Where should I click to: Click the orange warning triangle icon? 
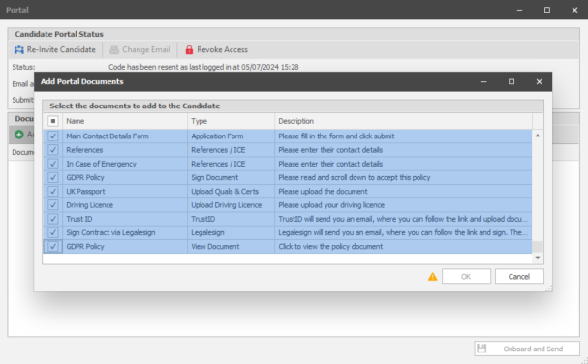tap(432, 277)
